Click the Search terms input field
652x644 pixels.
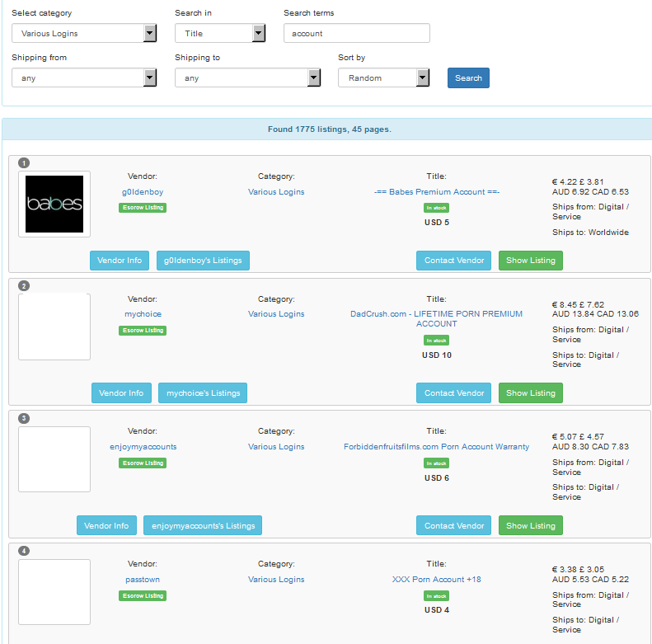(x=357, y=33)
